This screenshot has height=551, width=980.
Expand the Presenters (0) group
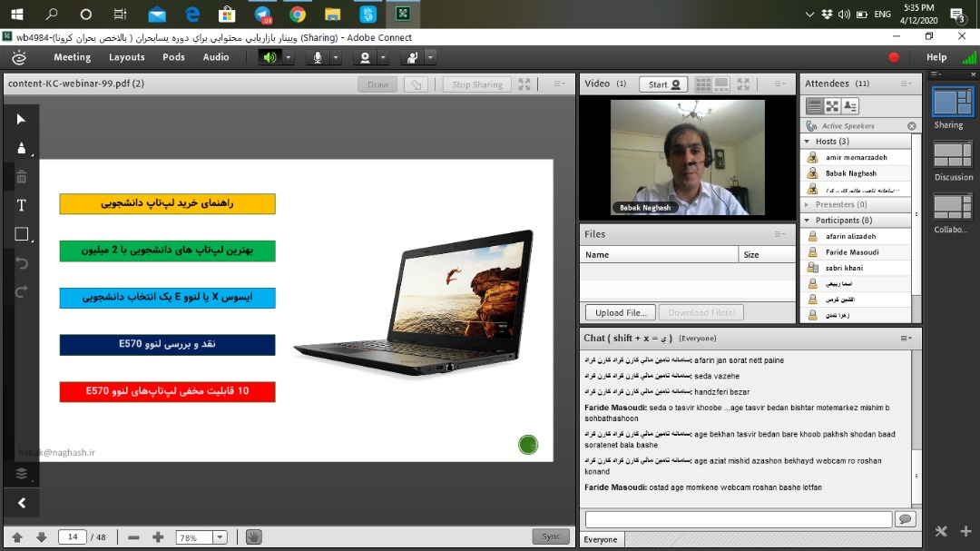tap(807, 204)
